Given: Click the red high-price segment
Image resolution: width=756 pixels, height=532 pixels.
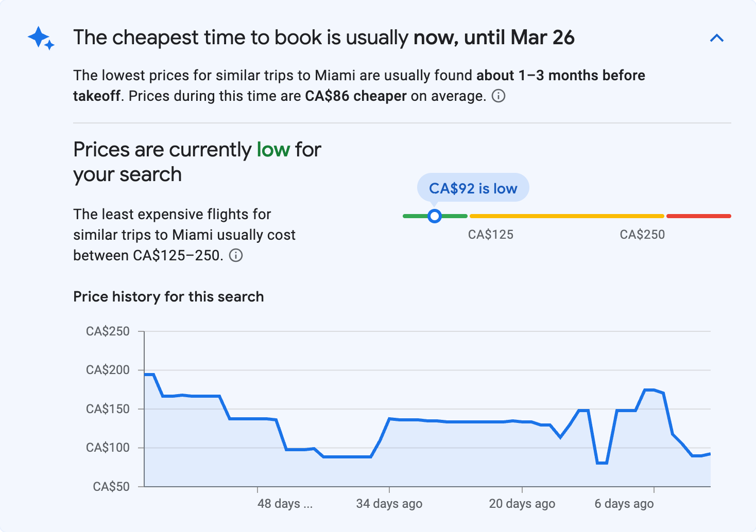Looking at the screenshot, I should pyautogui.click(x=699, y=216).
